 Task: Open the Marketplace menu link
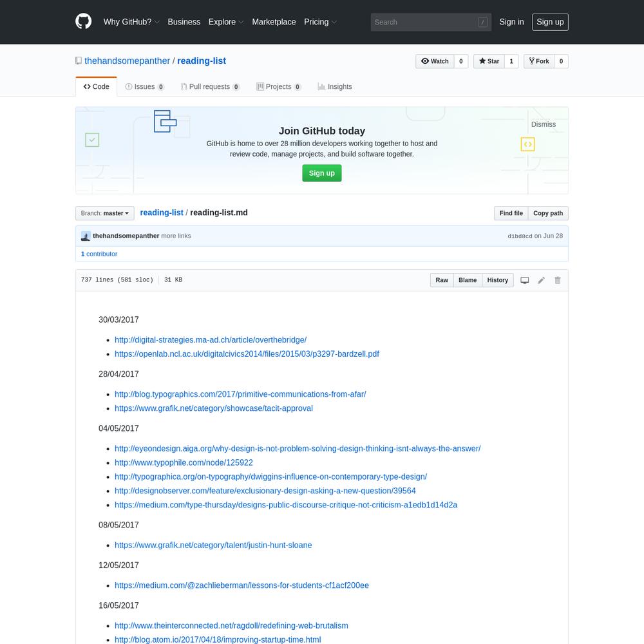tap(274, 22)
